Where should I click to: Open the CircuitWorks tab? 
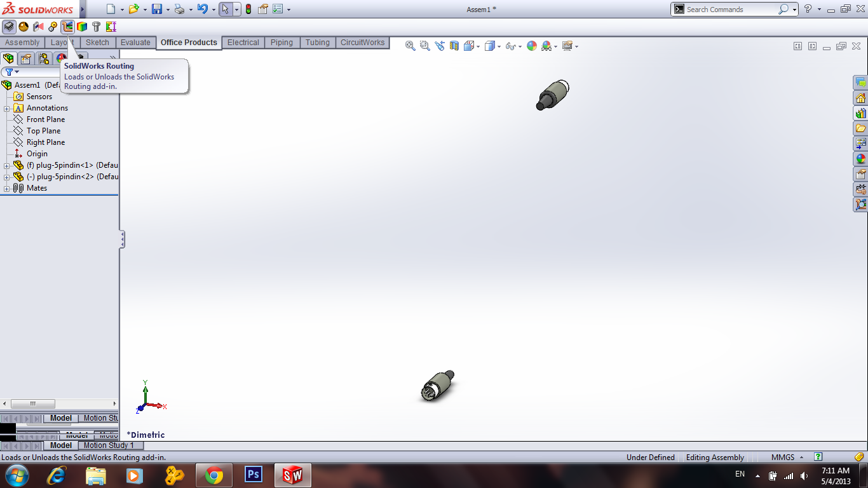point(362,43)
